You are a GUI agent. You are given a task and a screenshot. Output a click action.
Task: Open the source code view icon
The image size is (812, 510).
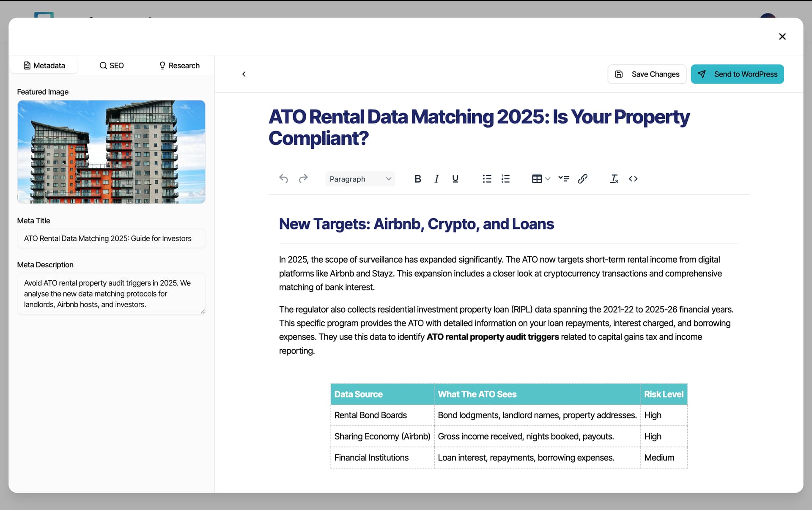(633, 179)
